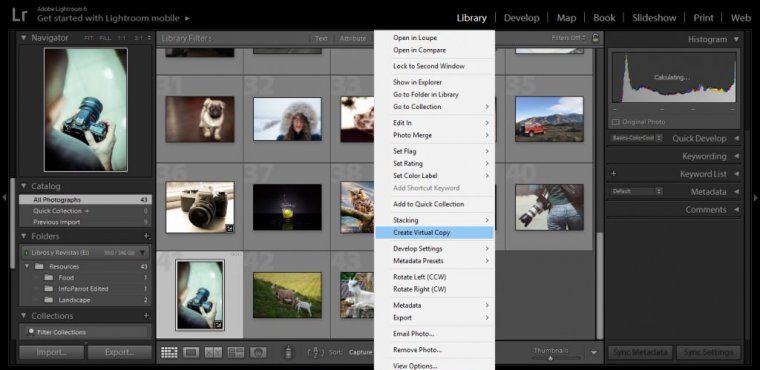This screenshot has height=370, width=760.
Task: Expand the Quick Develop panel
Action: coord(736,138)
